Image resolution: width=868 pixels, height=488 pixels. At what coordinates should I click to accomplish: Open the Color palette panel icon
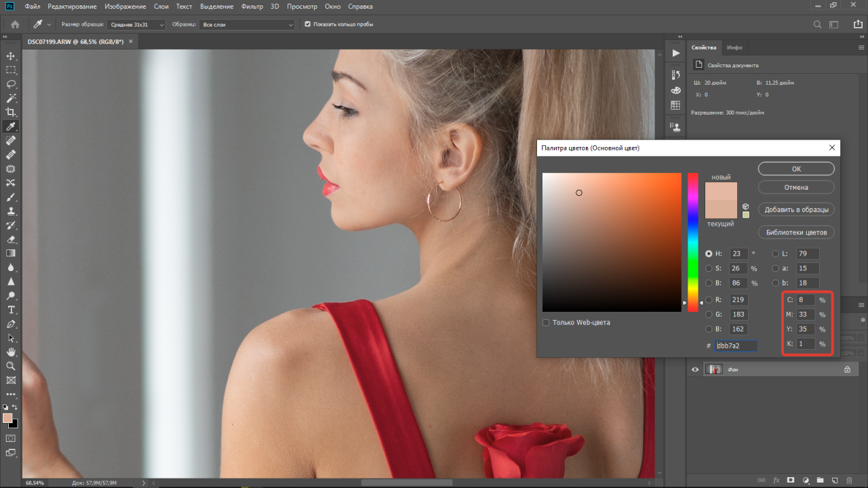pos(675,89)
